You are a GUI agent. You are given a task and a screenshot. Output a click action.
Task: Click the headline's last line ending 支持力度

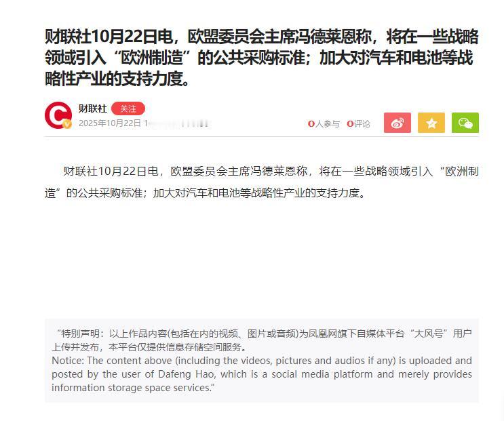(117, 79)
